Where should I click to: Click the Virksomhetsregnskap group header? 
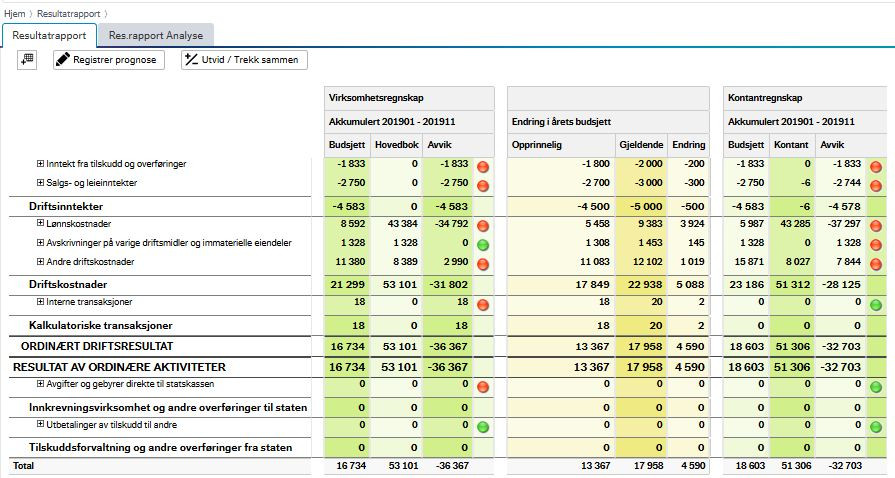click(409, 98)
